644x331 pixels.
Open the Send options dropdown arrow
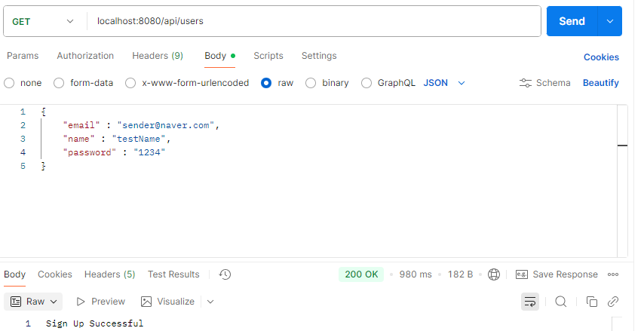click(610, 21)
